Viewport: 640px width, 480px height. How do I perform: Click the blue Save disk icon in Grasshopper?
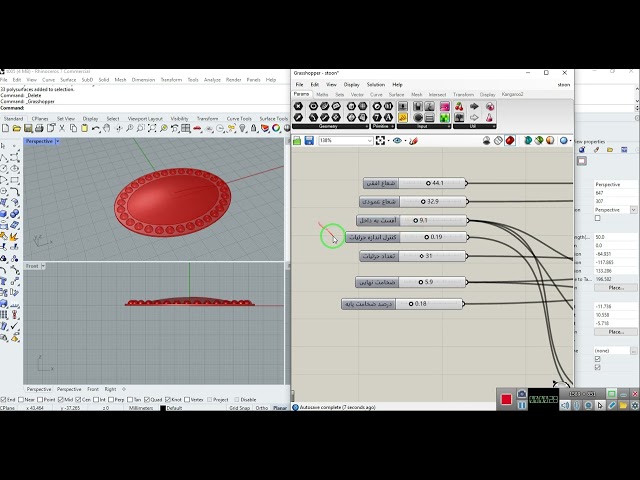coord(309,141)
